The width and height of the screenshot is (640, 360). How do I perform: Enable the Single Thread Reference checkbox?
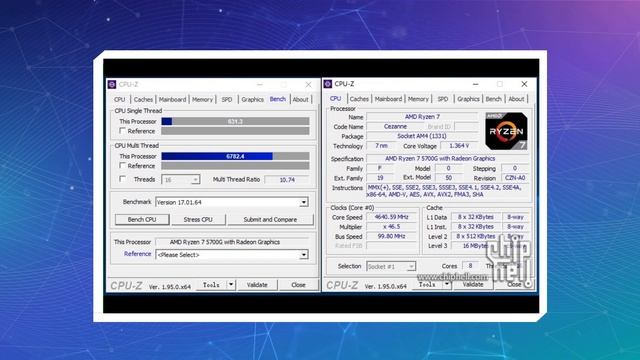pos(122,131)
